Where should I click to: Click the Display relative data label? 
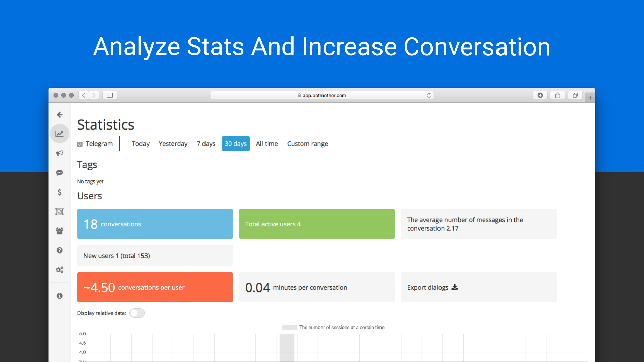click(102, 313)
